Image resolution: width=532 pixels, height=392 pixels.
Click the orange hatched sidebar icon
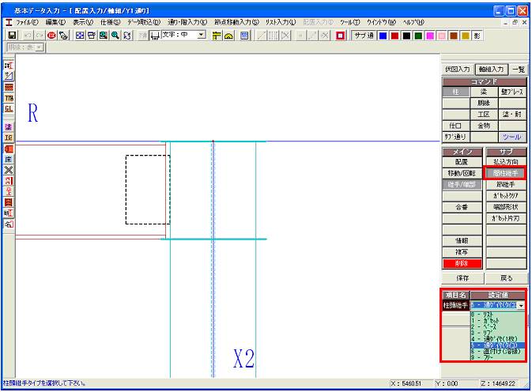(9, 87)
